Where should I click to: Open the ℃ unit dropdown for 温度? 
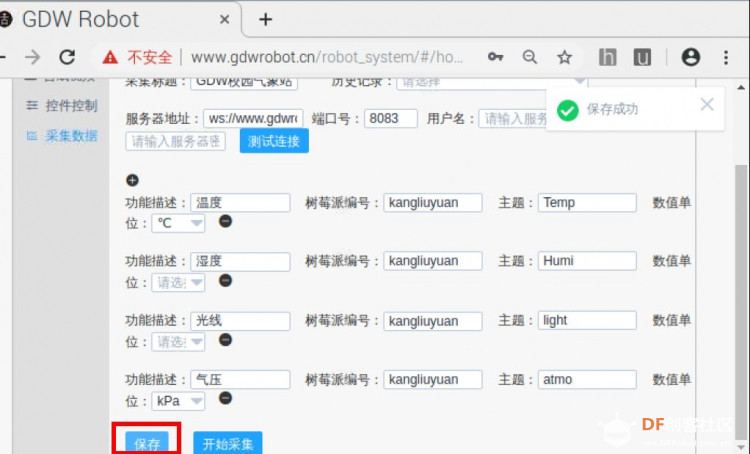tap(178, 223)
